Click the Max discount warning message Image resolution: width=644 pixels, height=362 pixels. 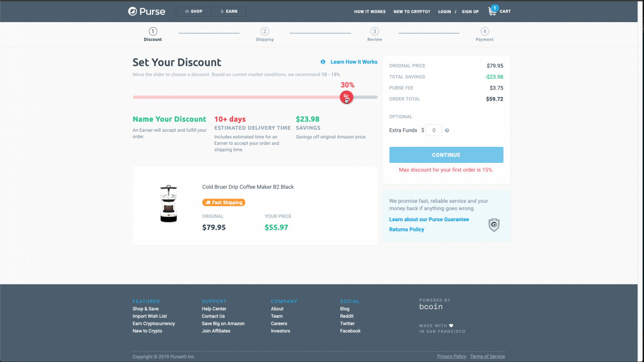point(446,170)
